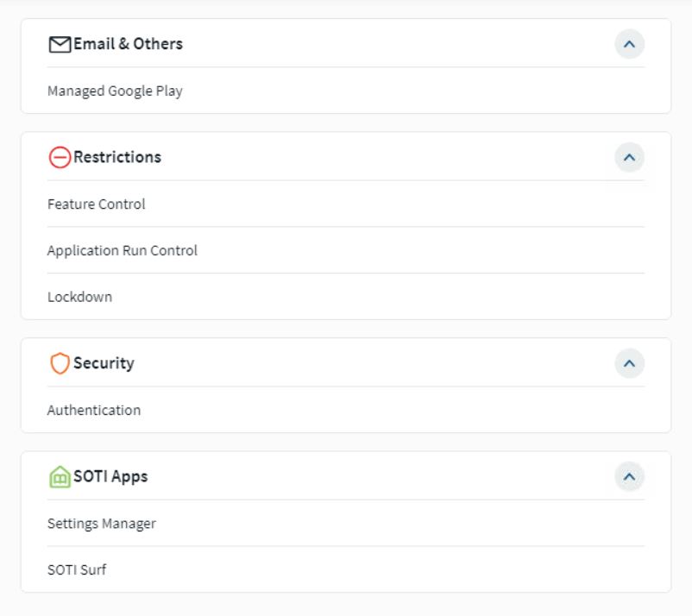Click empty header space in Security section

[x=371, y=364]
